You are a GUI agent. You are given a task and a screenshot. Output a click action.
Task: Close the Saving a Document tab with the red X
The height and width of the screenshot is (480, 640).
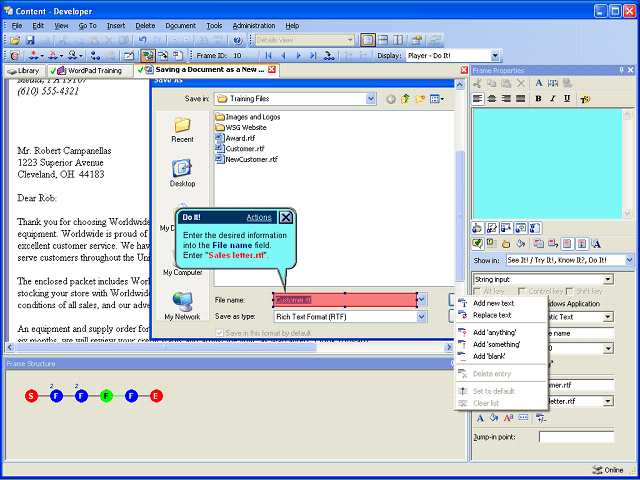pos(272,70)
